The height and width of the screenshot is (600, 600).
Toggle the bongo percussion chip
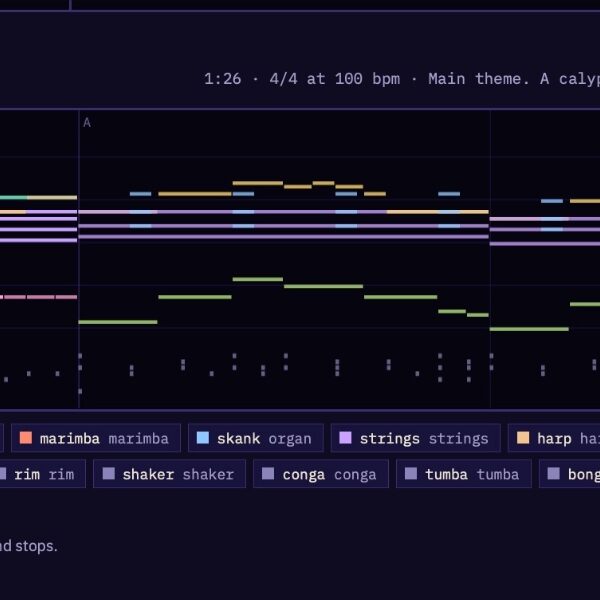(x=570, y=474)
